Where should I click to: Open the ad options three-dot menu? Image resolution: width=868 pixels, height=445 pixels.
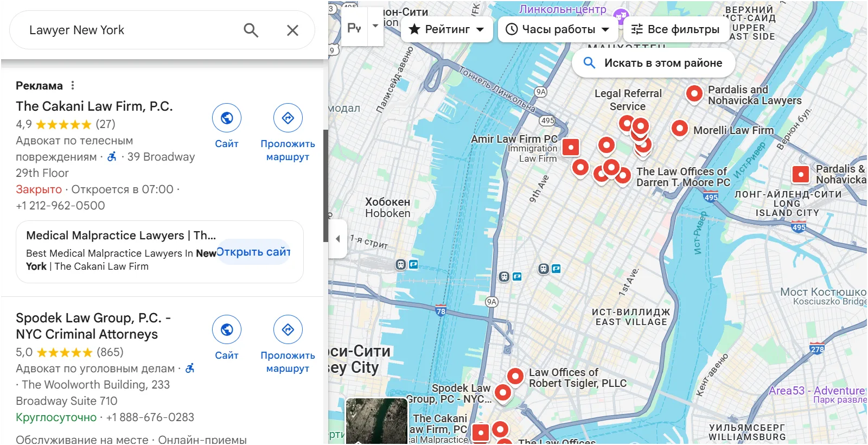pyautogui.click(x=73, y=85)
